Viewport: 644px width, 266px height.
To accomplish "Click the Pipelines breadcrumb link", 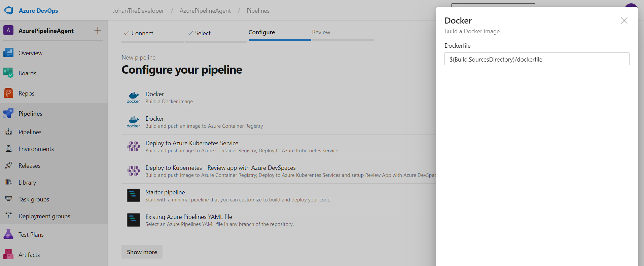I will point(258,11).
